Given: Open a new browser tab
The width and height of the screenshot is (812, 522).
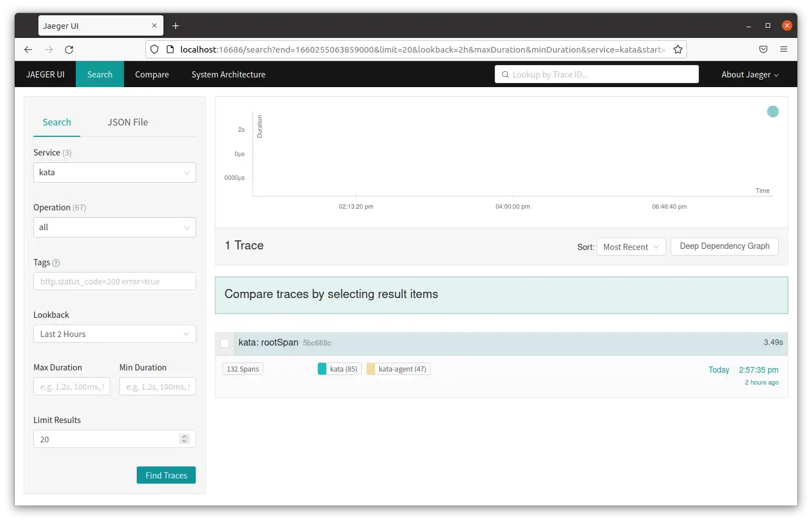Looking at the screenshot, I should point(176,26).
